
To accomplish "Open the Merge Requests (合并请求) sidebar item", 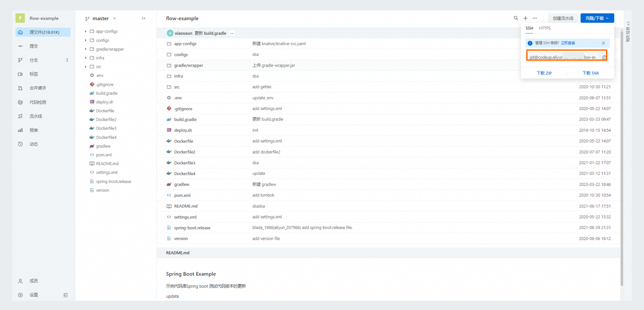I will coord(38,88).
